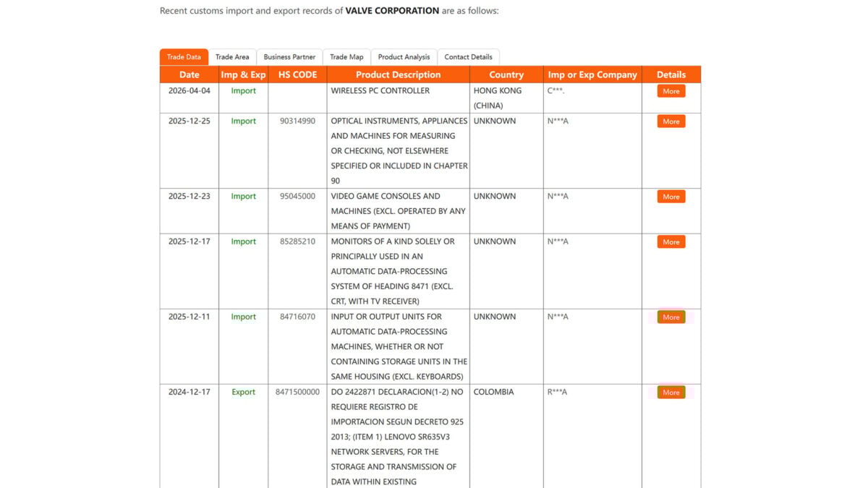View More for the Colombia export record
Viewport: 868px width, 488px height.
[x=671, y=392]
